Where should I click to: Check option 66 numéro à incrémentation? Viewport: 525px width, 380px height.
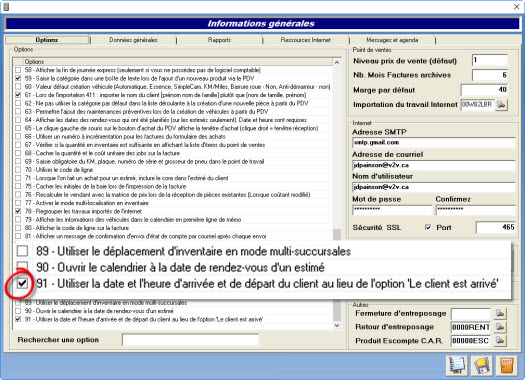click(18, 137)
